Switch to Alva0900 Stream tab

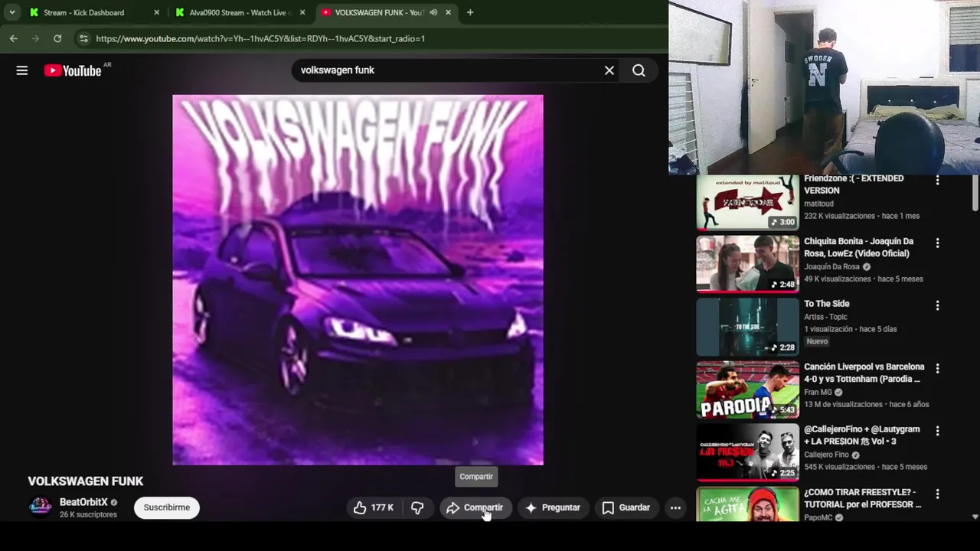[x=240, y=12]
